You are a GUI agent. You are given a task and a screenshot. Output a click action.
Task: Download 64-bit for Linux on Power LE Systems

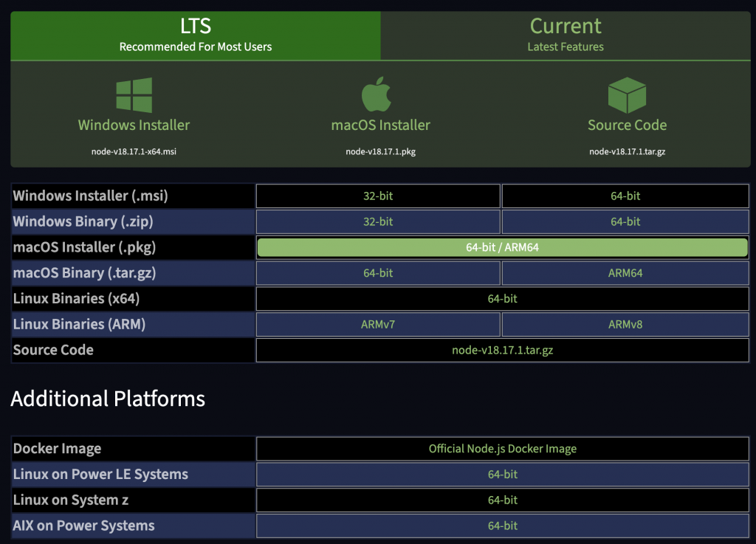(x=502, y=474)
